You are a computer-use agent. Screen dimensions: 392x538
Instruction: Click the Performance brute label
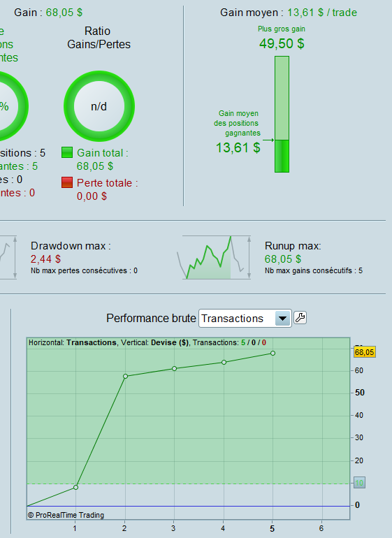coord(151,318)
